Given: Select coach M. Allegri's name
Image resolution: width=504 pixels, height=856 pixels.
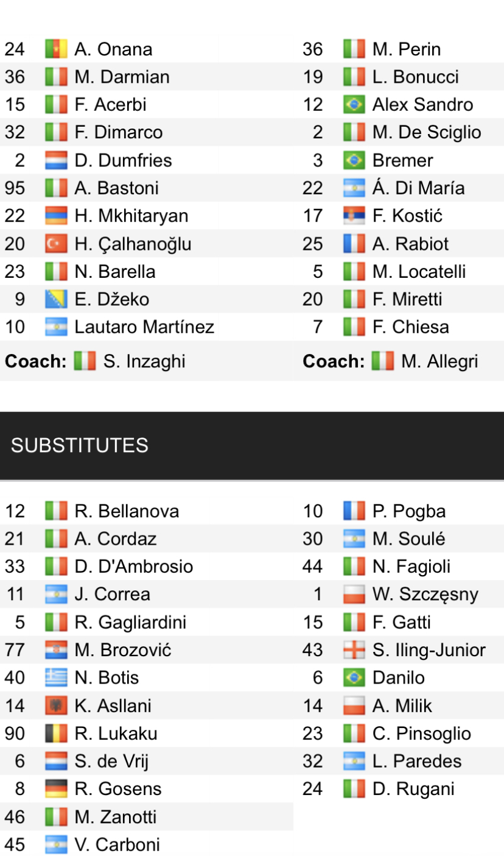Looking at the screenshot, I should [439, 361].
